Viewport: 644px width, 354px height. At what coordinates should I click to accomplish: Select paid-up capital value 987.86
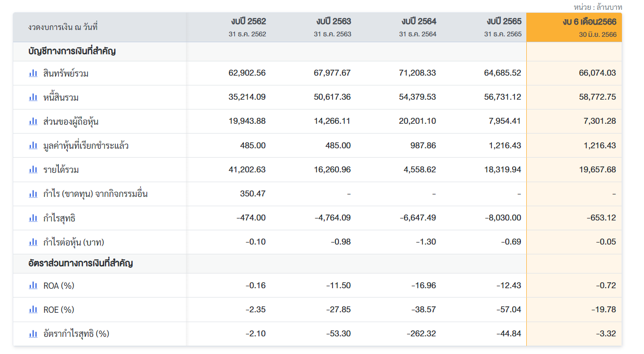[x=423, y=145]
